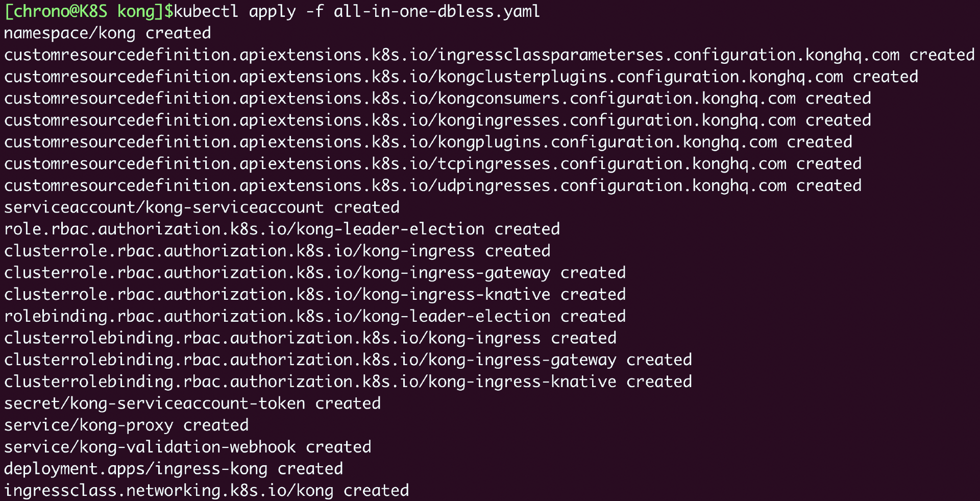Click the kongclusterplugins CRD output line
Viewport: 980px width, 501px height.
click(x=460, y=77)
